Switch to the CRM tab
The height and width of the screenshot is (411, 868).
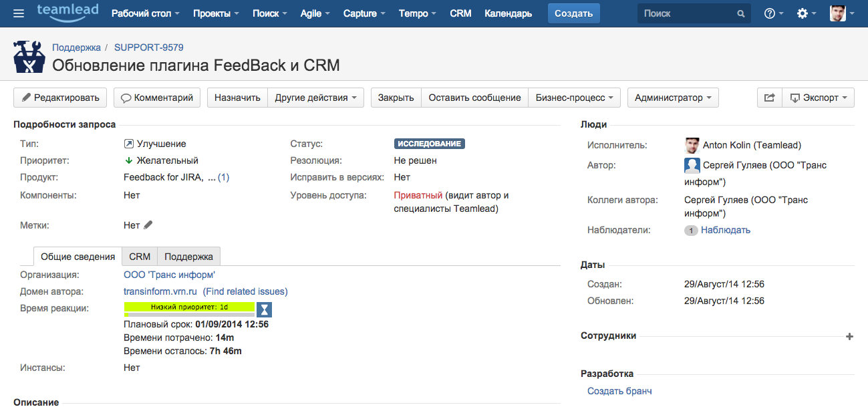(x=140, y=257)
